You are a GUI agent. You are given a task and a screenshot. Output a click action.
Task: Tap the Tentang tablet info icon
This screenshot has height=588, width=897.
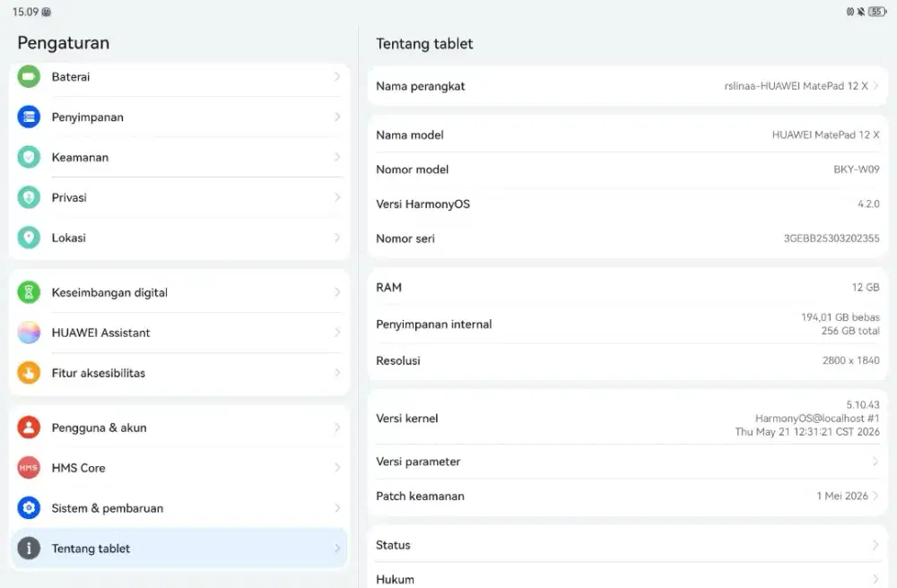[29, 548]
